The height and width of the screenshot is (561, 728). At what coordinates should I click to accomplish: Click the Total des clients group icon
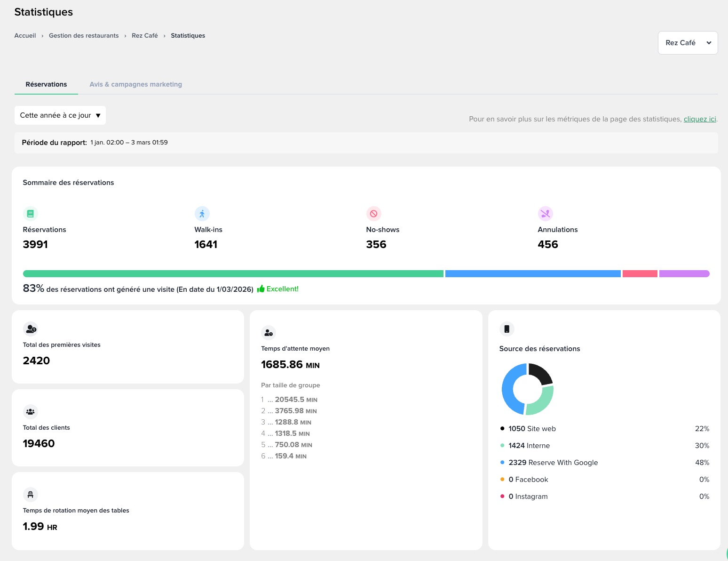coord(31,412)
